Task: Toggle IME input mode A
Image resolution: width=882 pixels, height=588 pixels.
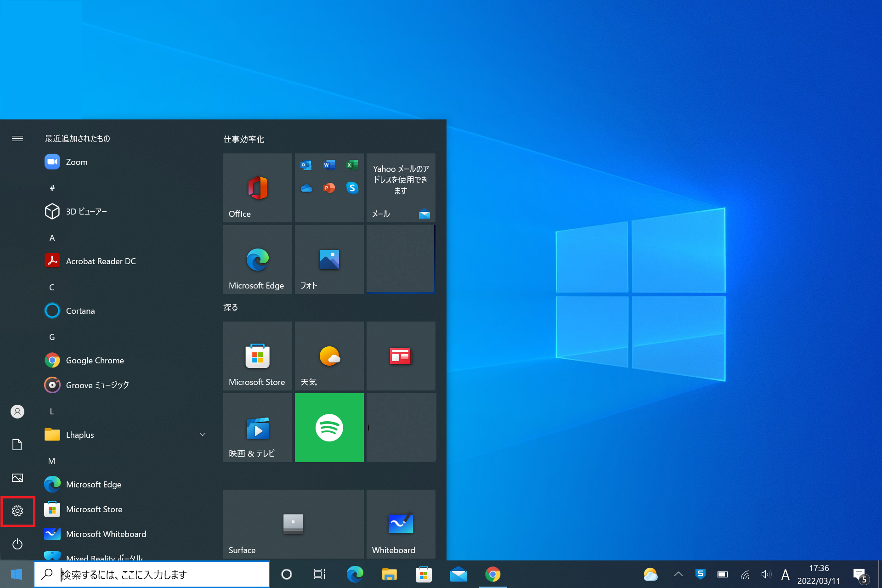Action: click(x=786, y=574)
